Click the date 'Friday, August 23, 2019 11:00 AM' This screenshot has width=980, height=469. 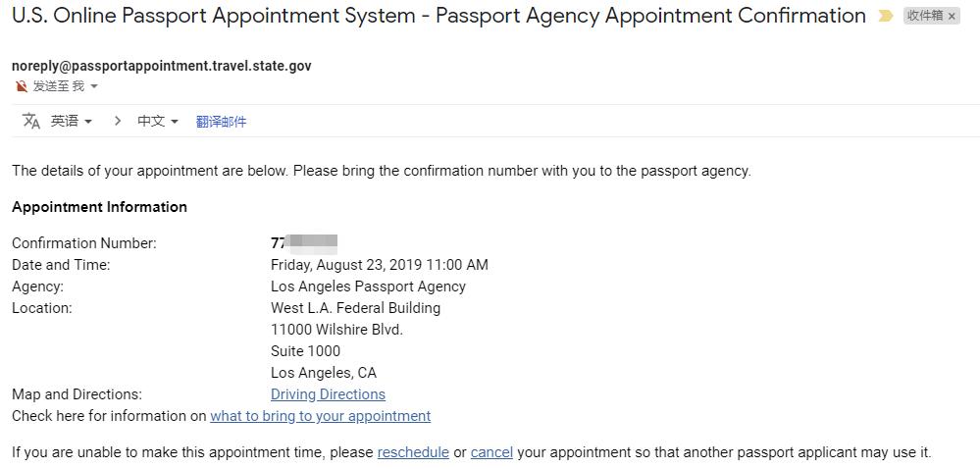click(x=379, y=265)
